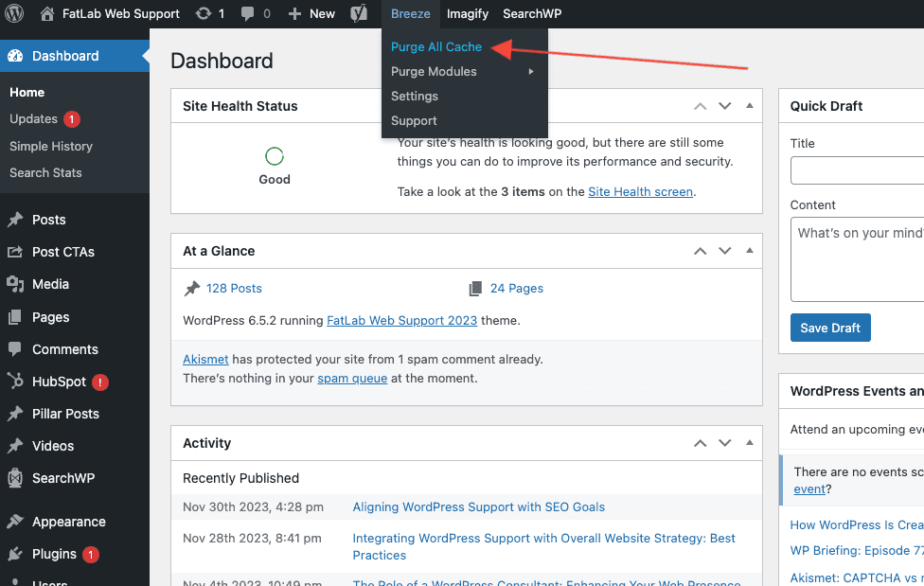The width and height of the screenshot is (924, 586).
Task: Click the Save Draft button
Action: click(830, 327)
